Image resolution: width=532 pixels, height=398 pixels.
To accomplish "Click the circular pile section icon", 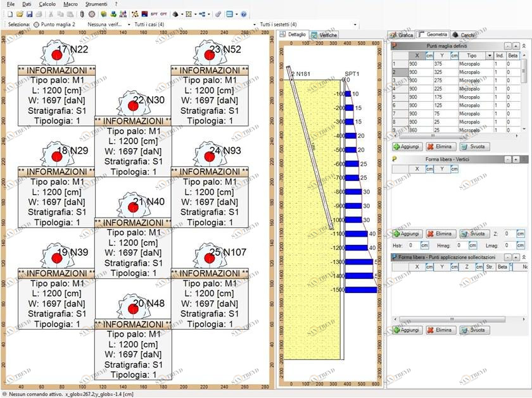I will pos(92,14).
